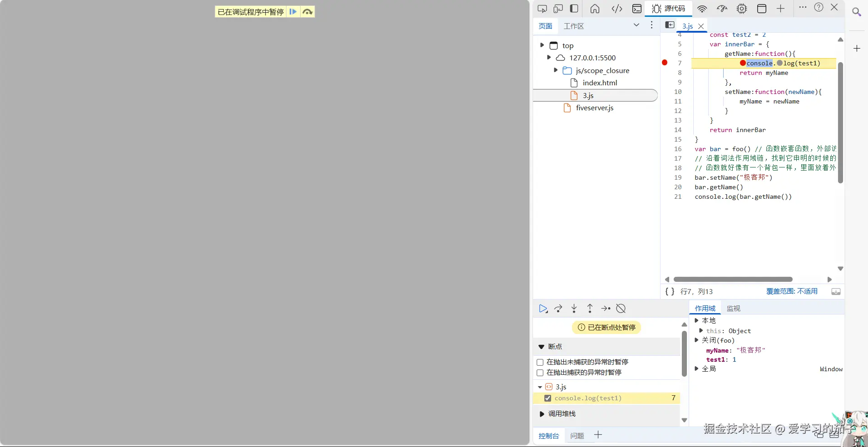Click the pretty-print braces icon
This screenshot has width=868, height=447.
click(670, 291)
